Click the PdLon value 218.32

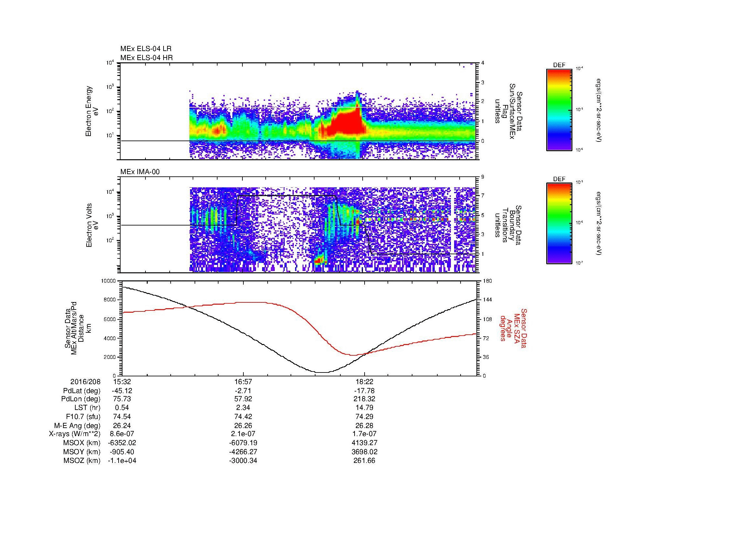tap(364, 399)
